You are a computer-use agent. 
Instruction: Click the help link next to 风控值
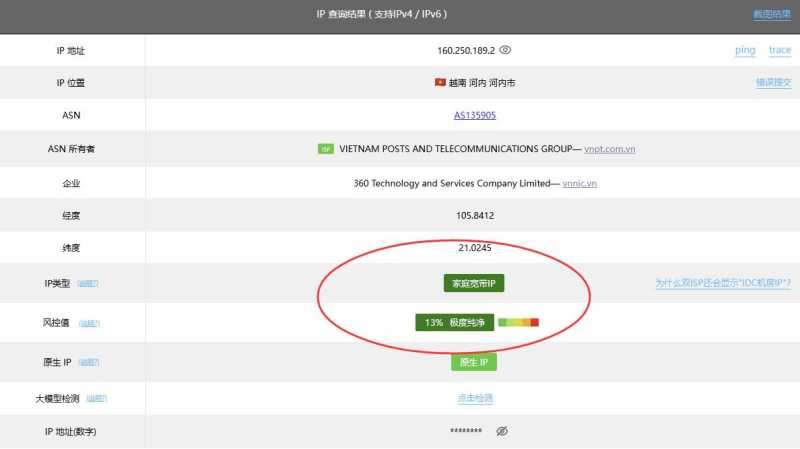(x=89, y=323)
